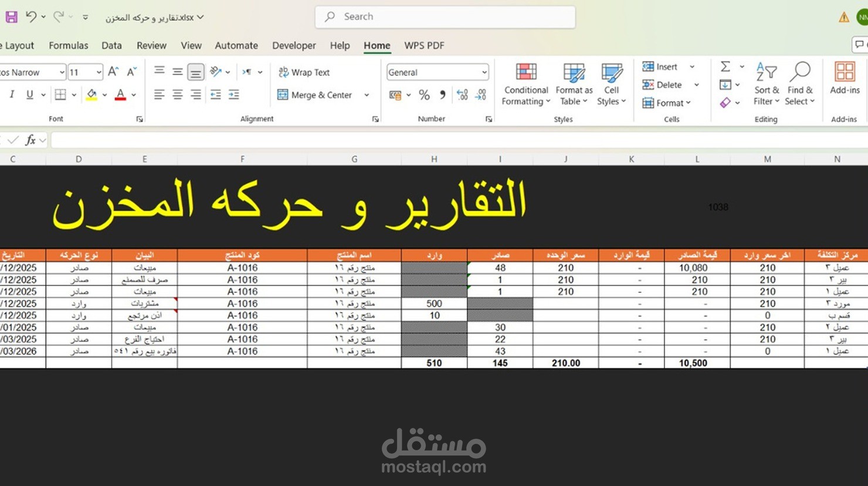The image size is (868, 486).
Task: Switch to the Formulas tab
Action: tap(69, 45)
